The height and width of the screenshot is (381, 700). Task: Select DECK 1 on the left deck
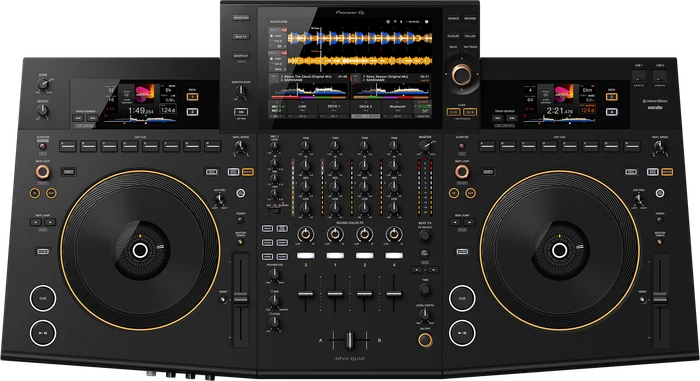pyautogui.click(x=192, y=96)
